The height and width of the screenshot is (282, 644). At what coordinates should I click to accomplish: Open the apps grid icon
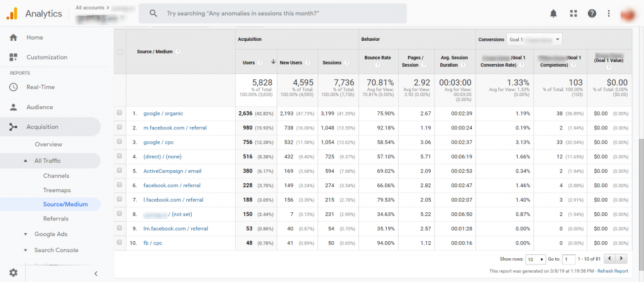point(573,13)
